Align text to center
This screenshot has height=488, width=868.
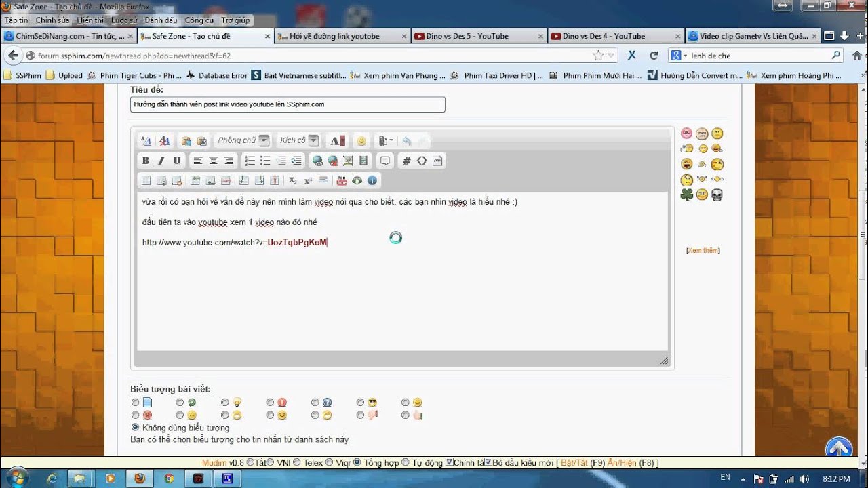(214, 161)
